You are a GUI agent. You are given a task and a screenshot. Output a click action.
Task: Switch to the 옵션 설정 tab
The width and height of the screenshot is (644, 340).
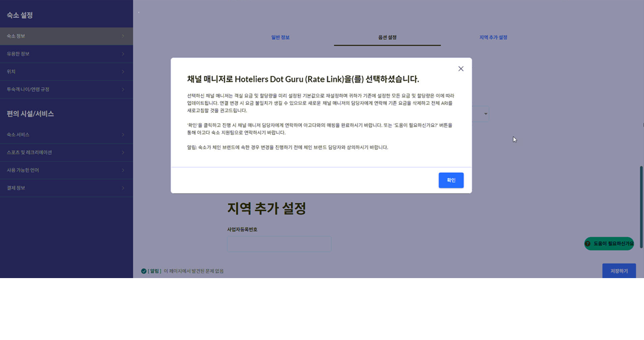(387, 38)
